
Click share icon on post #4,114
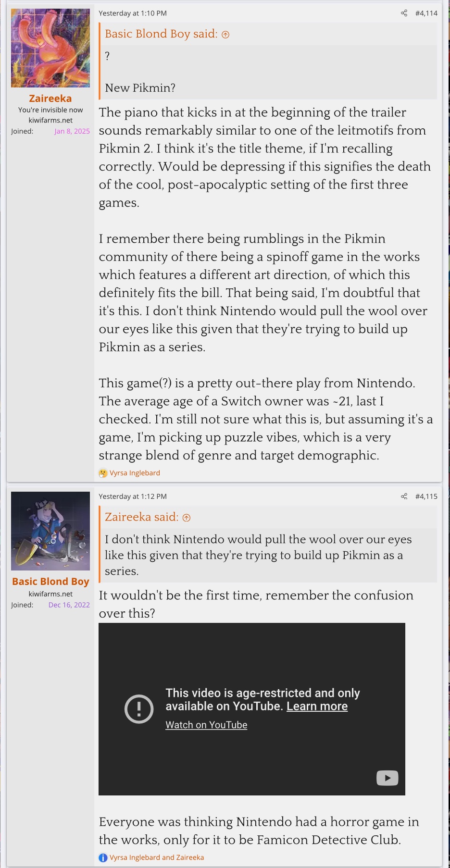click(x=404, y=13)
